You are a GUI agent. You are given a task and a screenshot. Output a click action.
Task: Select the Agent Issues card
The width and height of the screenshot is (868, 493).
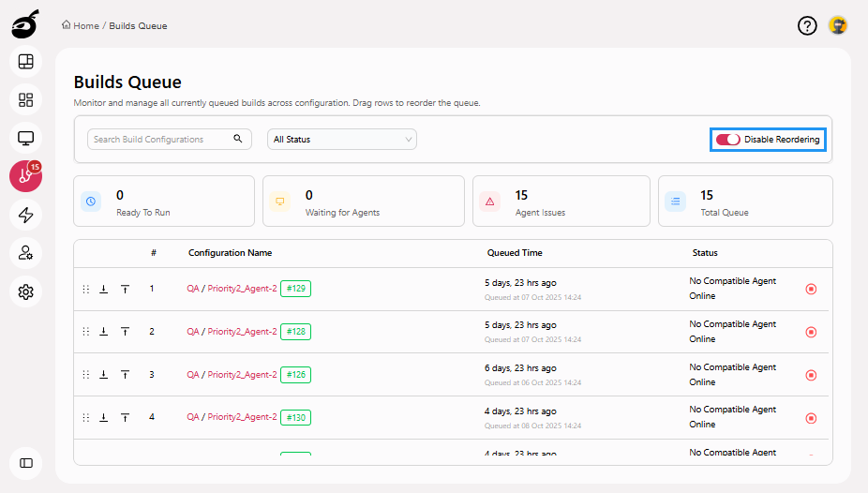pyautogui.click(x=561, y=201)
